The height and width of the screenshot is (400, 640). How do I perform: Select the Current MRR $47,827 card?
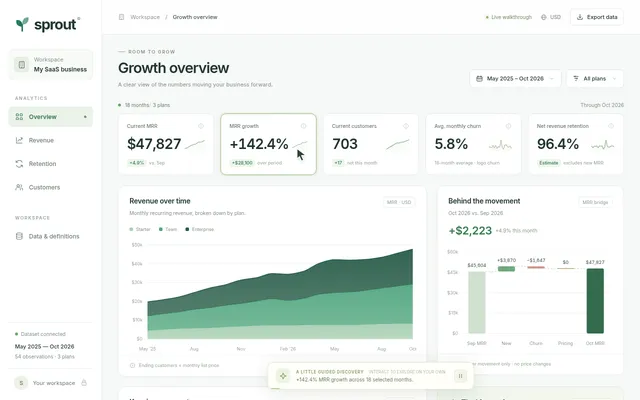(166, 144)
